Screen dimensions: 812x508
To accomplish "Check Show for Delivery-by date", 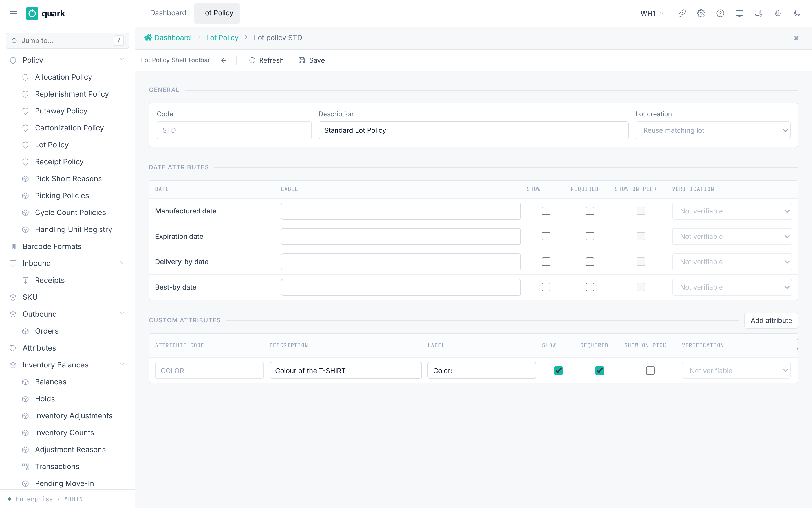I will [546, 262].
